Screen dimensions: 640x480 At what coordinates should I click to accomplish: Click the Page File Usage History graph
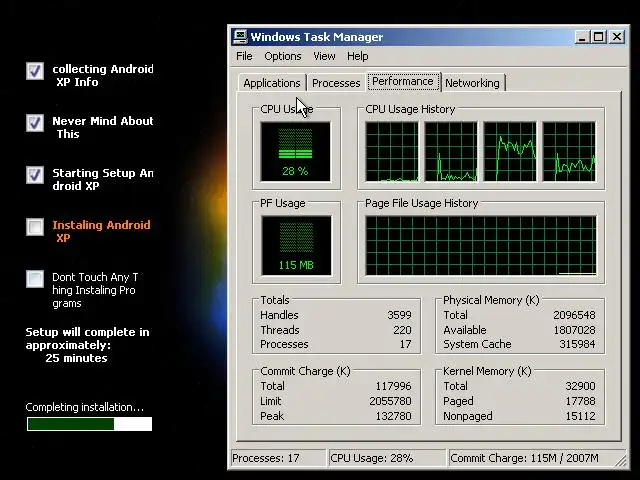pyautogui.click(x=481, y=246)
